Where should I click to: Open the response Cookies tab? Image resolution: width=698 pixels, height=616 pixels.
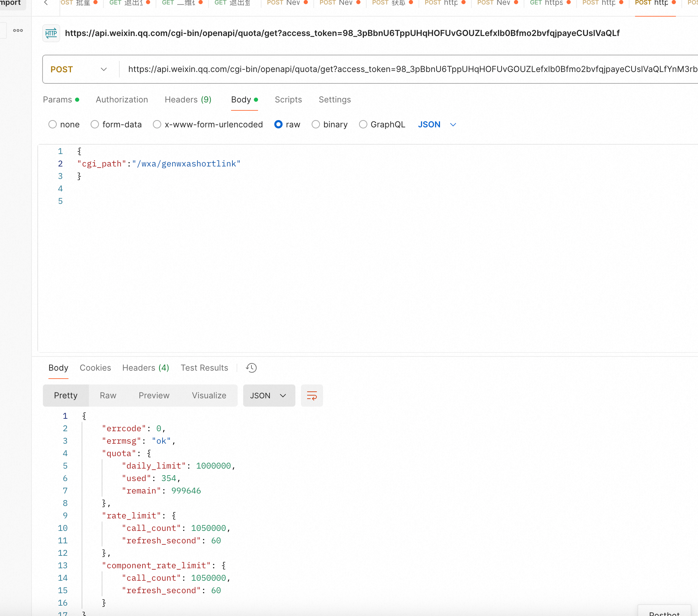click(x=95, y=368)
